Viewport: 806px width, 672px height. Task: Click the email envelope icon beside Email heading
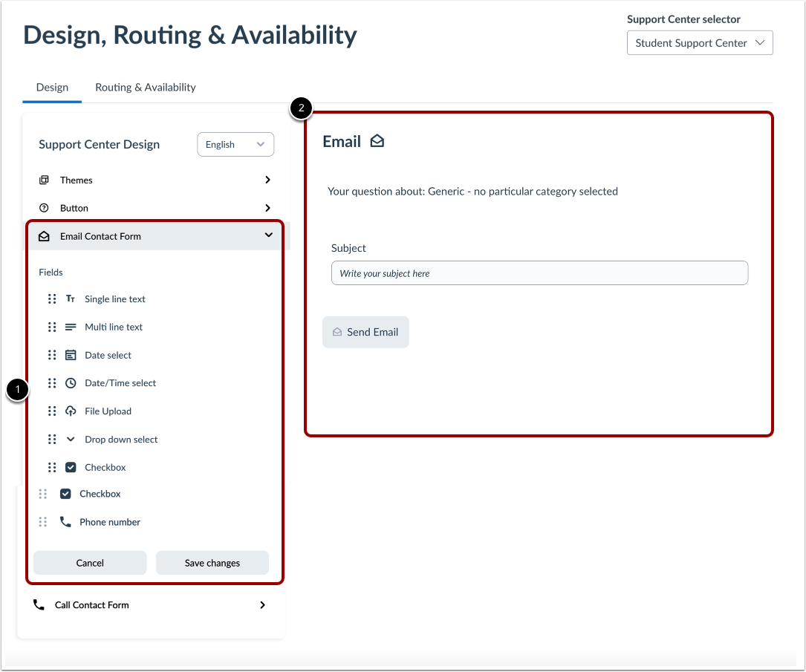(377, 140)
